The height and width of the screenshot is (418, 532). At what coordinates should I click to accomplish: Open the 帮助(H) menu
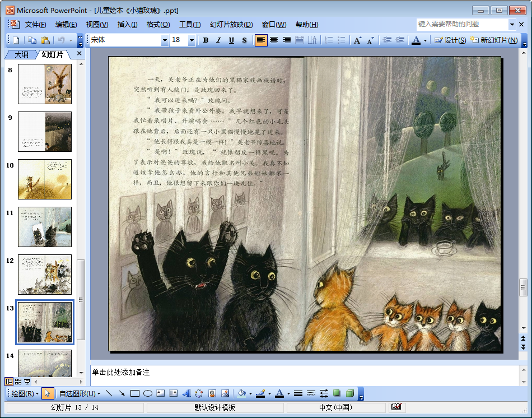coord(307,25)
